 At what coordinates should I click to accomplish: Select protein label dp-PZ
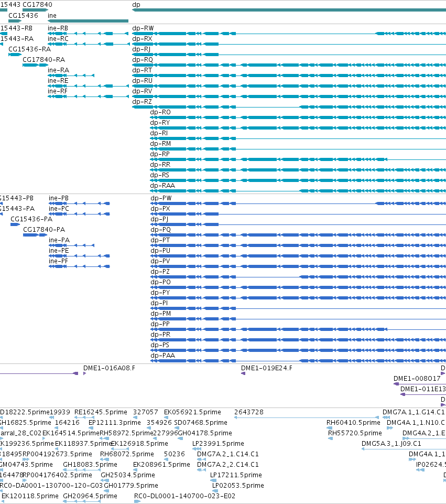160,272
